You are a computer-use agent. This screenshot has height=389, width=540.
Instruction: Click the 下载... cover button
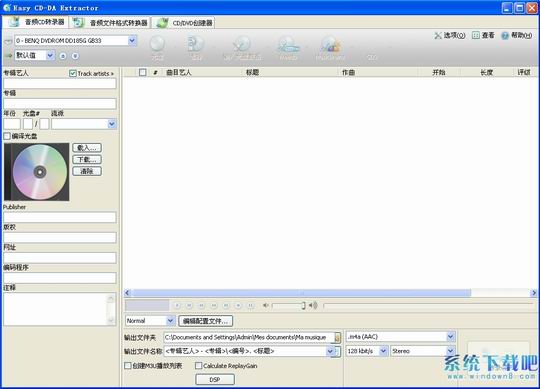coord(87,160)
